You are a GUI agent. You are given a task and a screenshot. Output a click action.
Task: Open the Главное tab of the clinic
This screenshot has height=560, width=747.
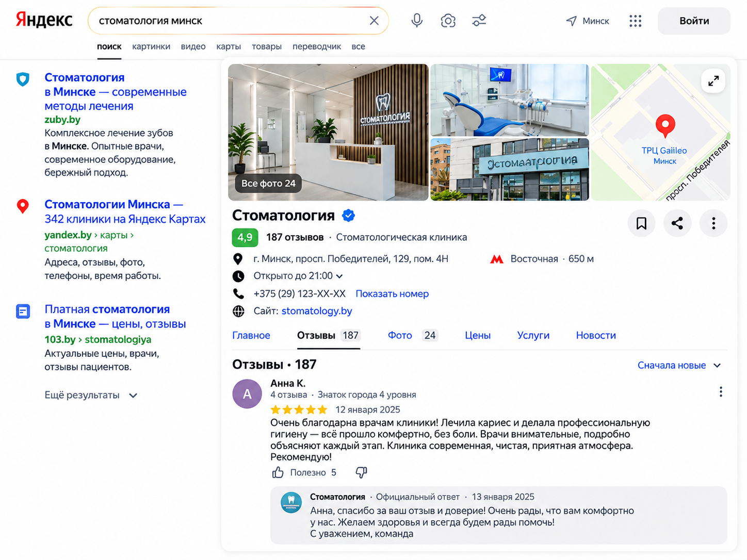pyautogui.click(x=251, y=335)
